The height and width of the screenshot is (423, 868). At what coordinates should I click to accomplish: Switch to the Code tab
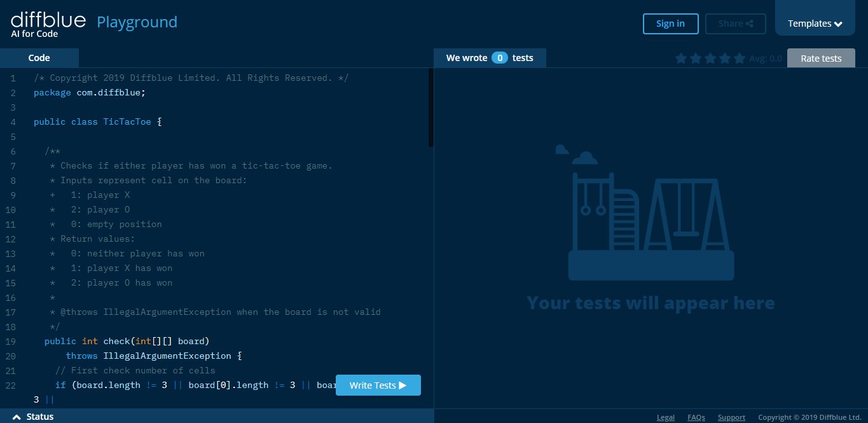[39, 57]
